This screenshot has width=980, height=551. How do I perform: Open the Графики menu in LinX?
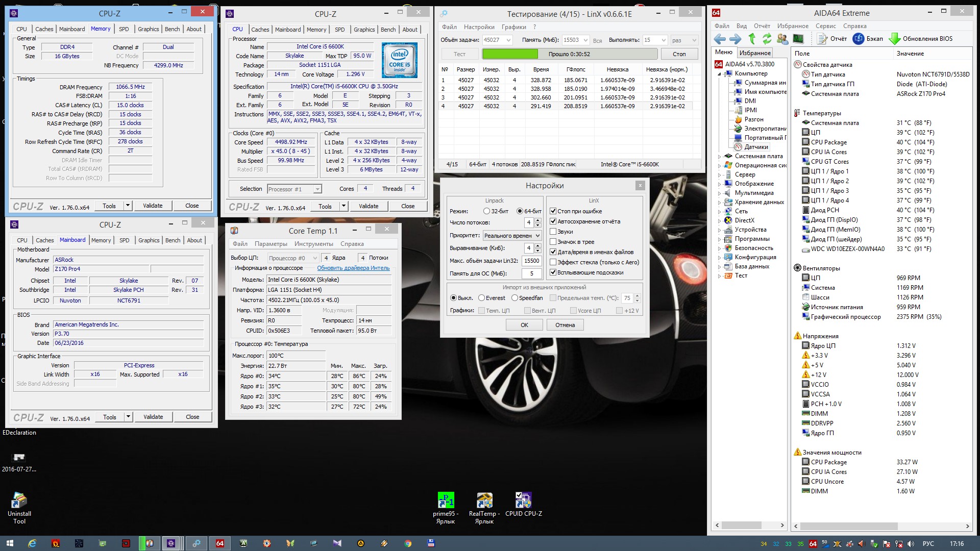click(x=513, y=27)
